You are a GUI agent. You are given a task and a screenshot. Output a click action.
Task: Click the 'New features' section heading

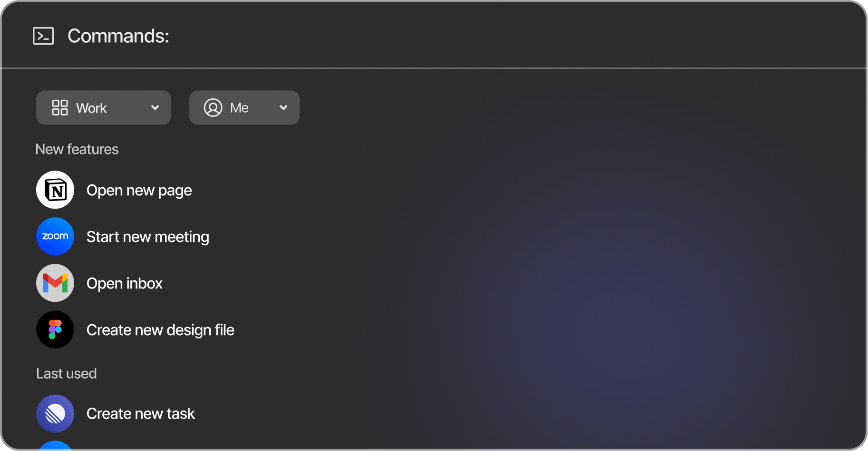tap(77, 149)
